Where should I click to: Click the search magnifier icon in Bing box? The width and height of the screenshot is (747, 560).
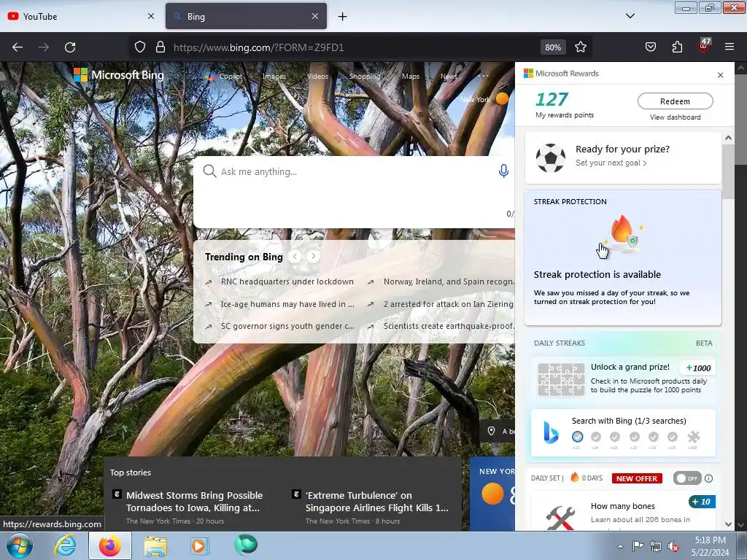[209, 171]
